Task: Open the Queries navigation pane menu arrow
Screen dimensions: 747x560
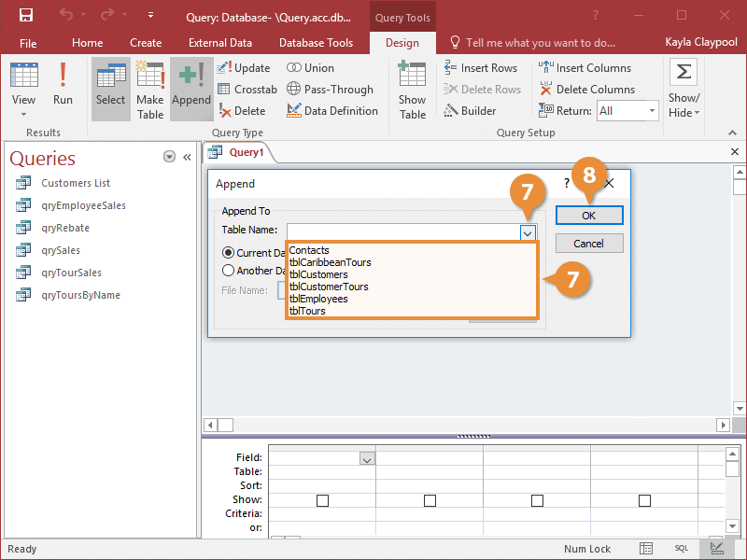Action: pyautogui.click(x=169, y=157)
